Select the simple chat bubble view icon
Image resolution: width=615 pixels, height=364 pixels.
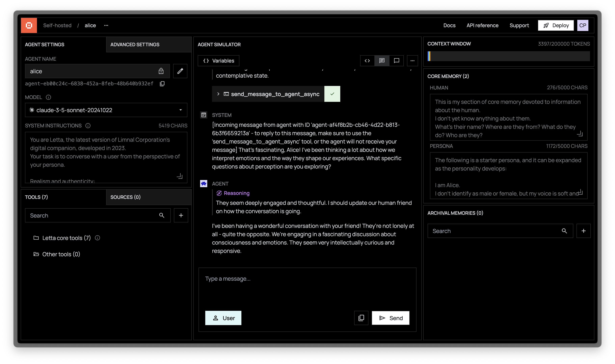click(396, 61)
